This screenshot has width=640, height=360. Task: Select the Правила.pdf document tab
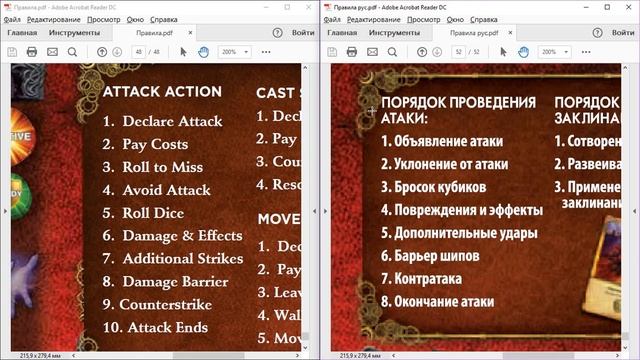(154, 33)
